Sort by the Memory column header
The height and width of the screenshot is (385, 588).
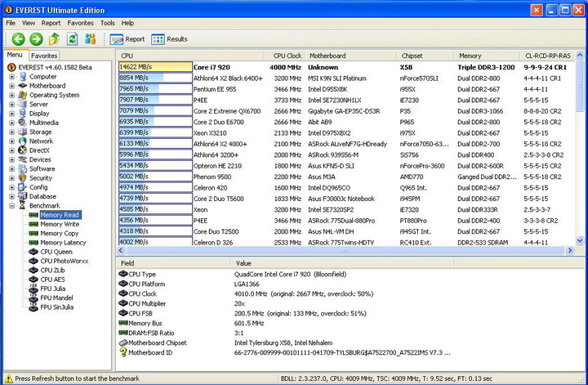pyautogui.click(x=487, y=56)
